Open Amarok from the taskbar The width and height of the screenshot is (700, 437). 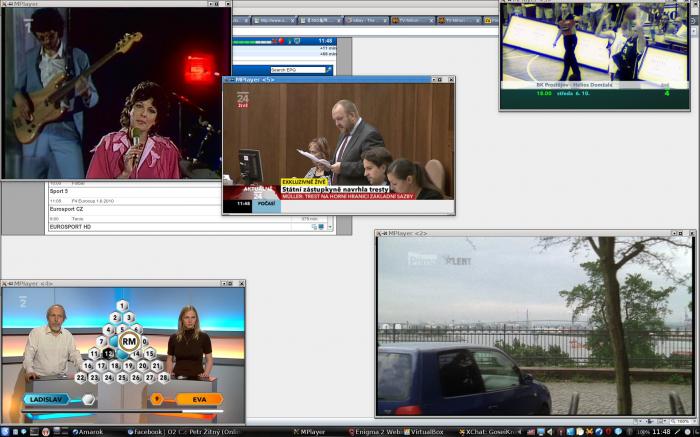(x=88, y=432)
